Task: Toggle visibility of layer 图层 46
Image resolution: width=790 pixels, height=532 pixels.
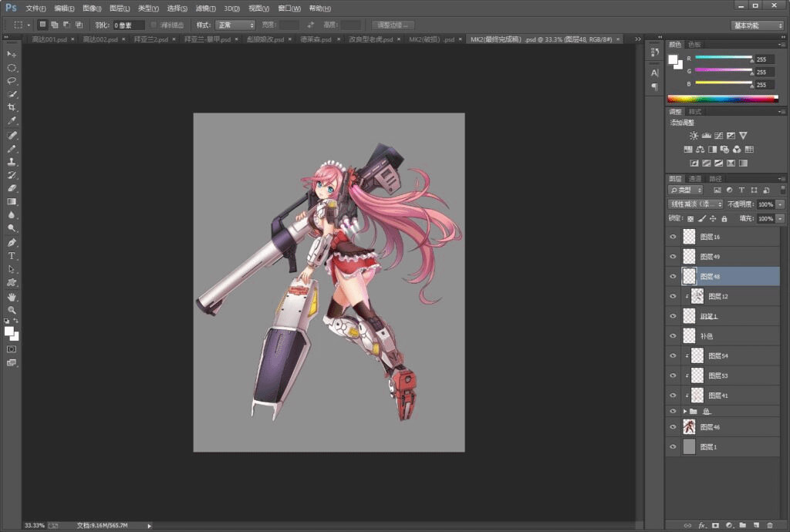Action: coord(673,427)
